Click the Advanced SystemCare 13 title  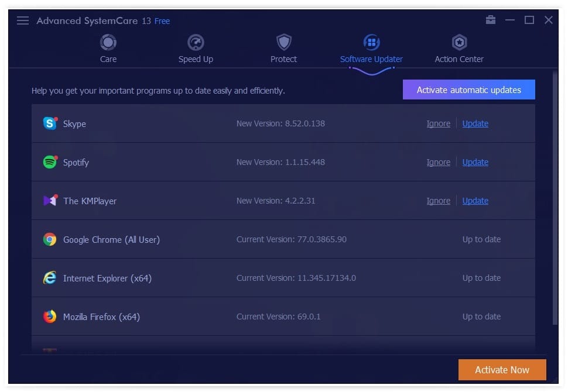(x=94, y=20)
